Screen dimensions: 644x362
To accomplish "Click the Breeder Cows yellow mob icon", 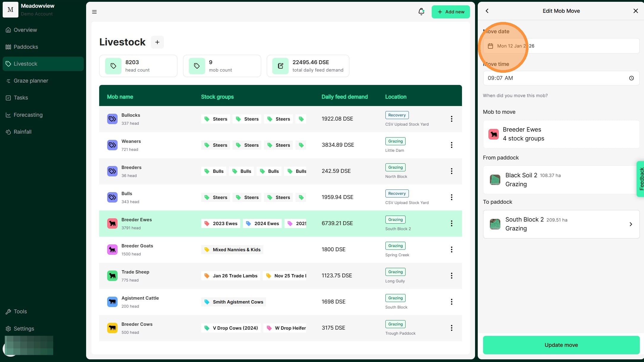I will [x=112, y=328].
